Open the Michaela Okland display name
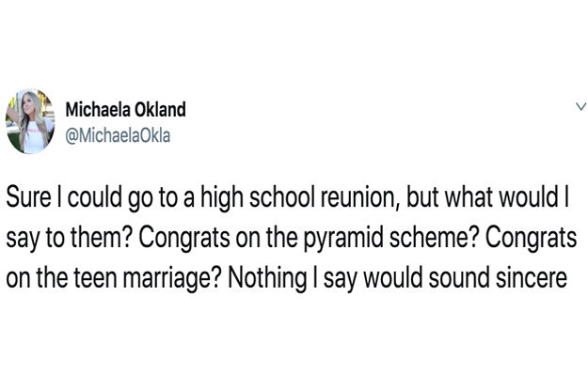The image size is (588, 390). (126, 109)
